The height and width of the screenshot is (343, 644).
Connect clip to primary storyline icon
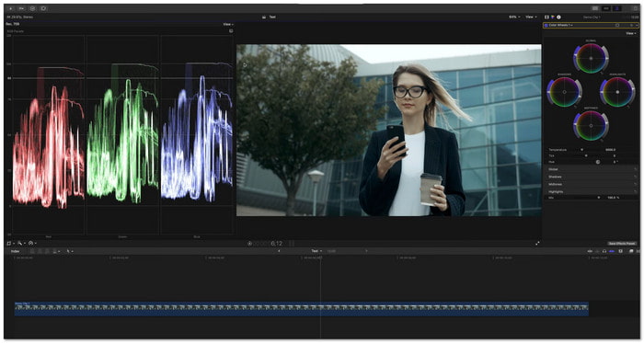tap(32, 251)
